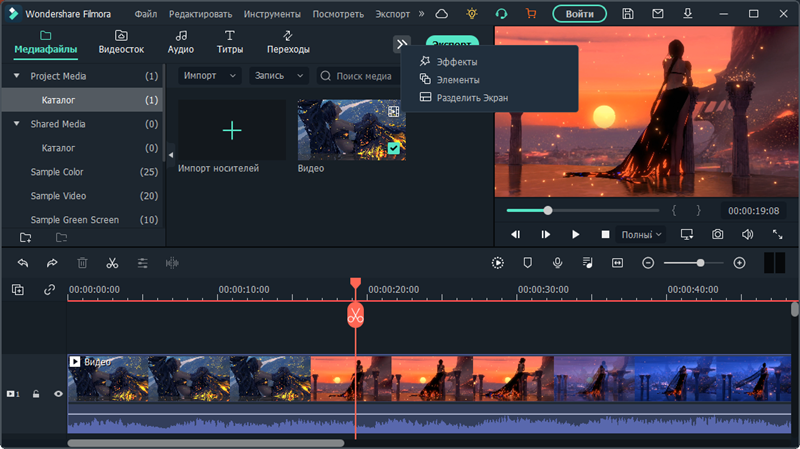800x449 pixels.
Task: Adjust preview volume speaker icon
Action: 747,234
